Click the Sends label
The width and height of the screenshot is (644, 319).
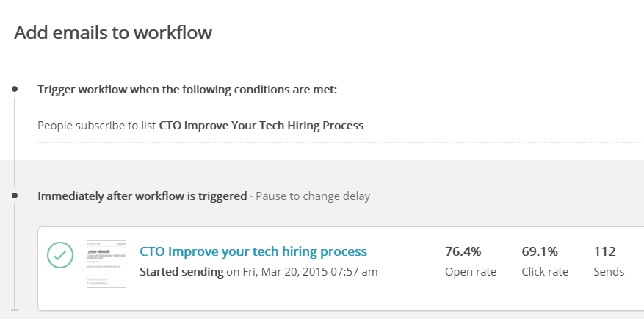(609, 272)
